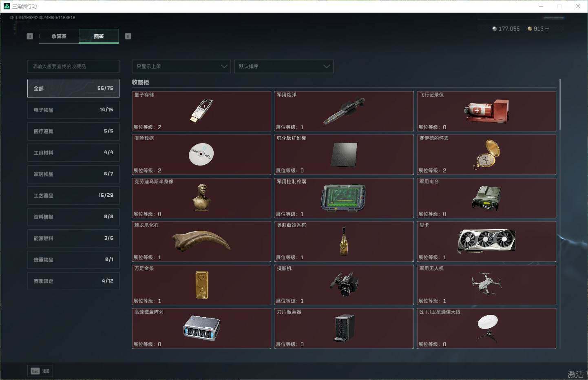Viewport: 588px width, 380px height.
Task: Select the 图鉴 tab
Action: pyautogui.click(x=99, y=36)
